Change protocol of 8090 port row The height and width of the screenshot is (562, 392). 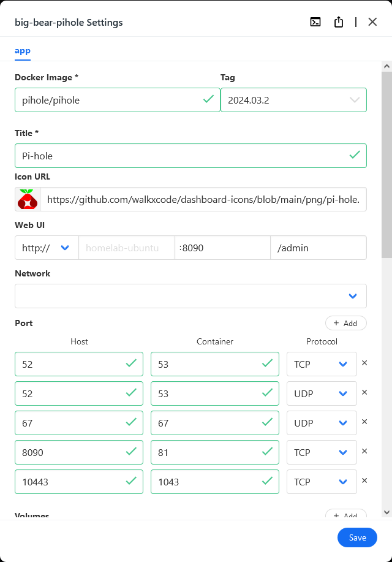322,452
